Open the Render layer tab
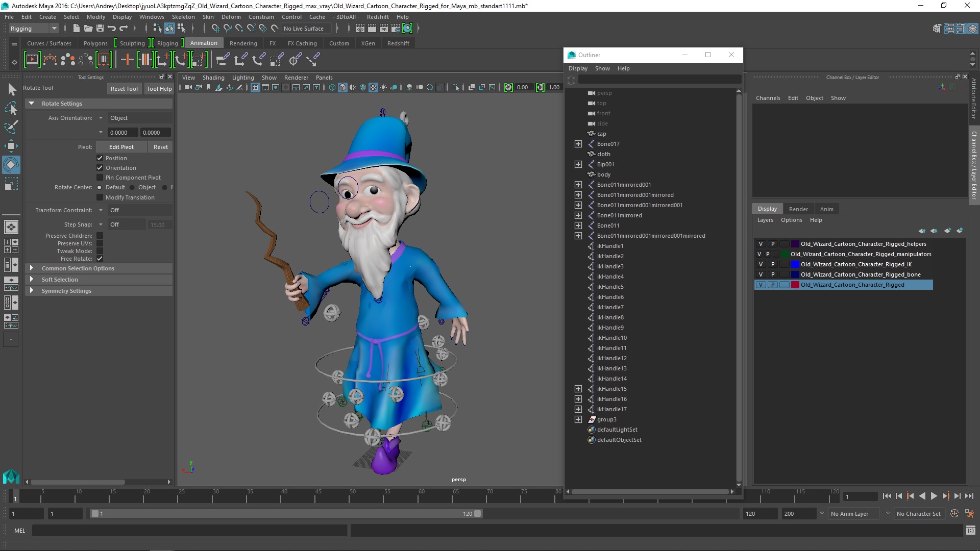The image size is (980, 551). click(x=798, y=209)
